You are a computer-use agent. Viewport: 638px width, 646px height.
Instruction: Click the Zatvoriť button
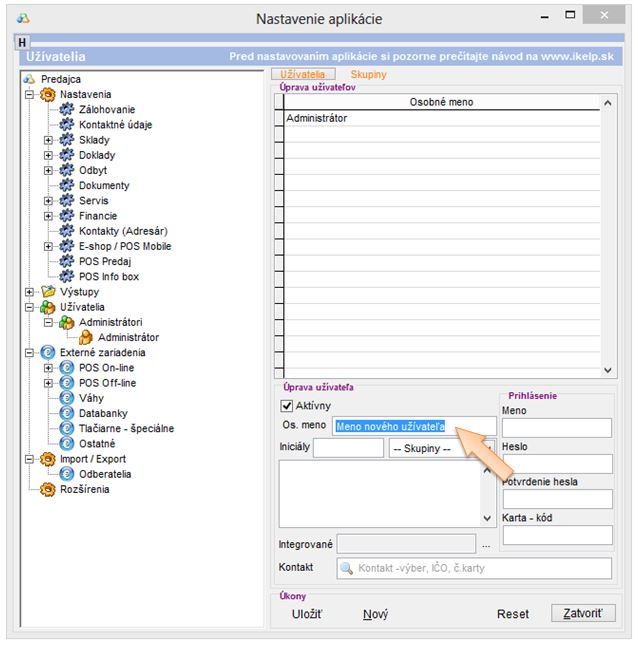point(583,613)
